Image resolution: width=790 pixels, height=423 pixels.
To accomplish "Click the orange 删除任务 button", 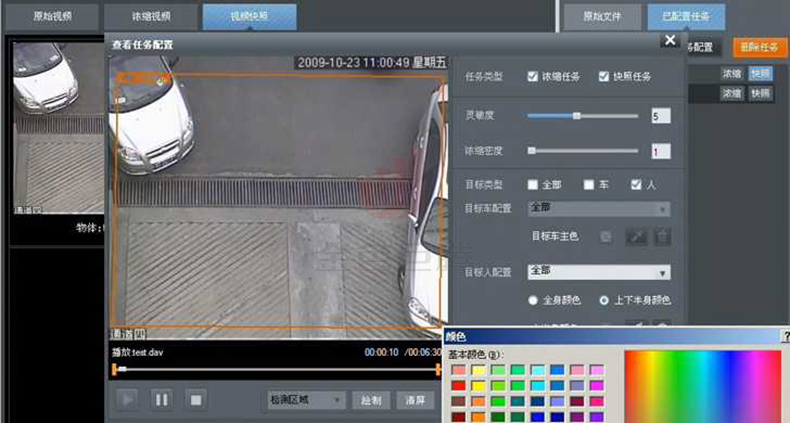I will 759,47.
